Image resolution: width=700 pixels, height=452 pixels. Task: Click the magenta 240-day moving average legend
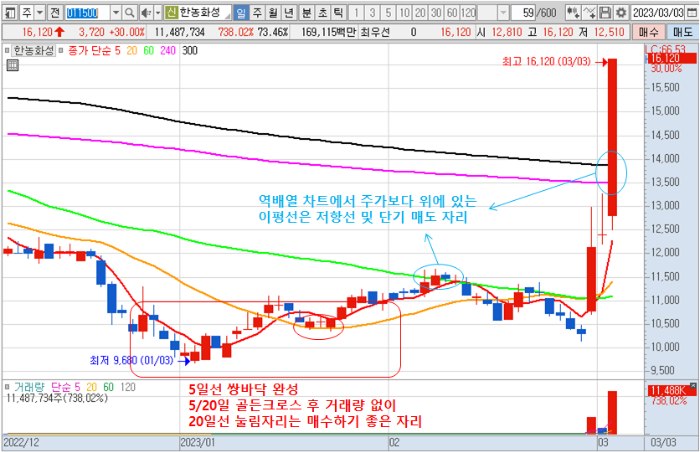pos(168,50)
